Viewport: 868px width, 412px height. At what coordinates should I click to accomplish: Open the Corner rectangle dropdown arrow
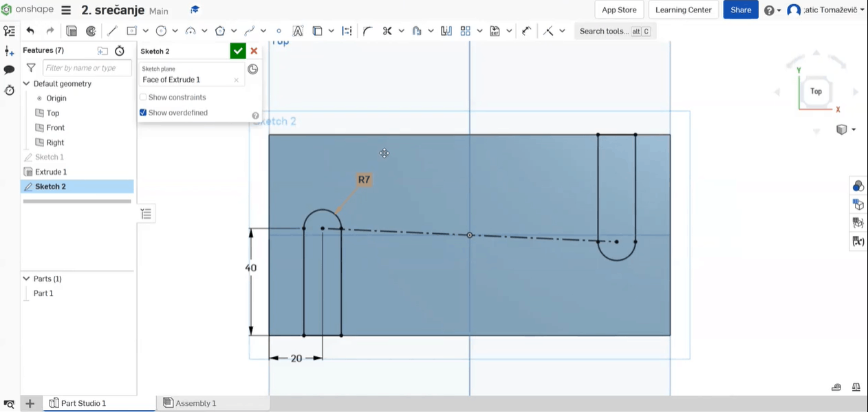click(145, 31)
